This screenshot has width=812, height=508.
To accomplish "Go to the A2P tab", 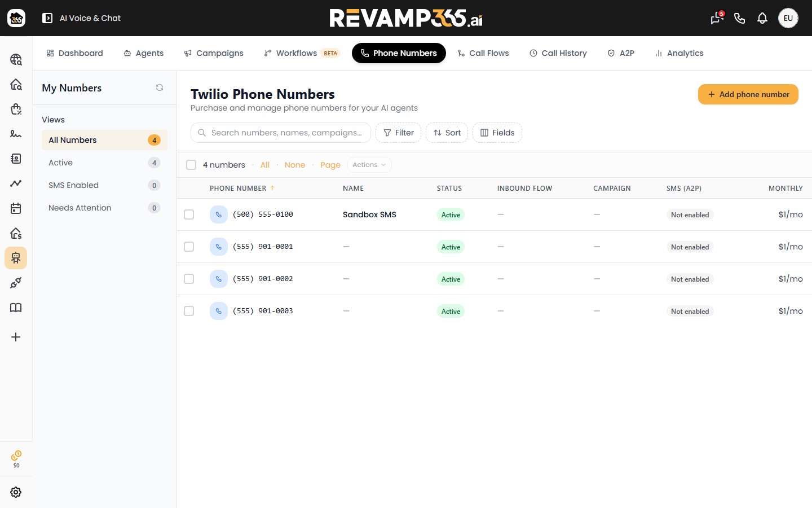I will [x=621, y=53].
